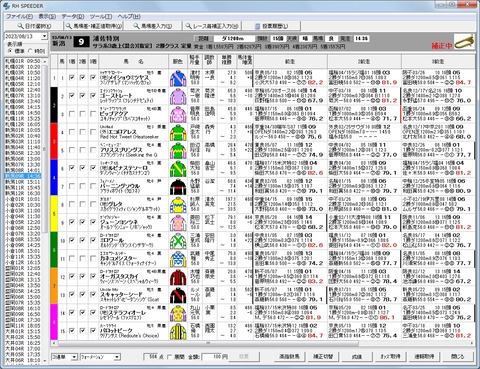The width and height of the screenshot is (480, 369).
Task: Click the pink silk icon for horse 9 ジューンヨシツネ
Action: click(x=178, y=222)
